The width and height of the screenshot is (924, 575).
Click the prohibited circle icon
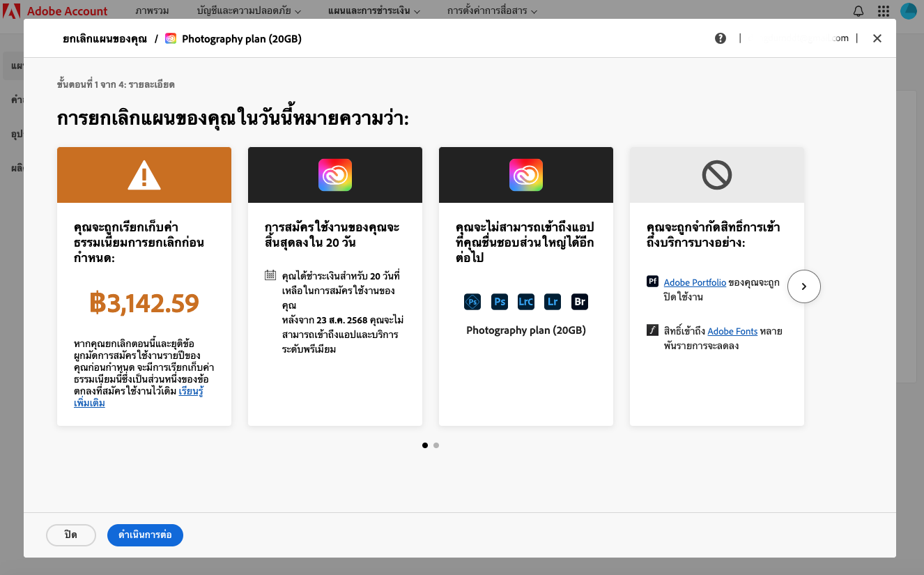pos(717,175)
